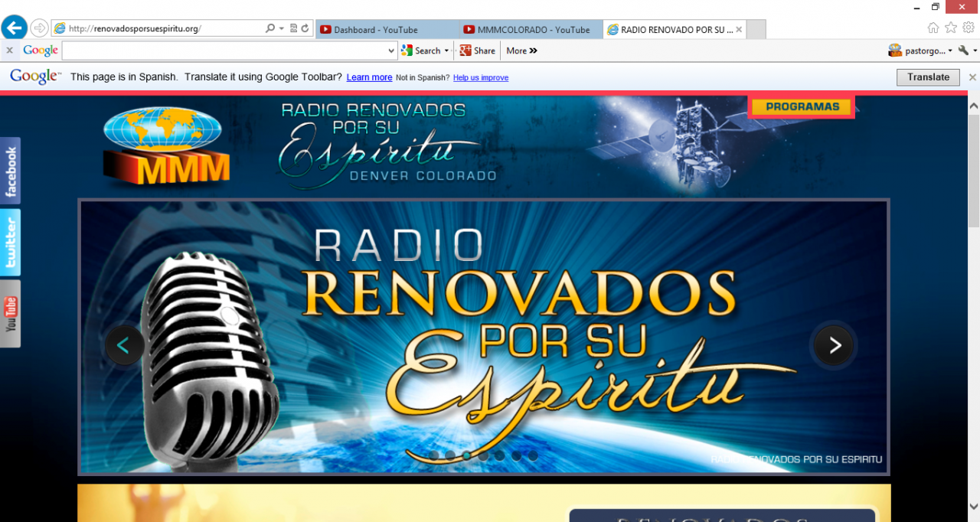Click the Internet Explorer page icon in address bar
The image size is (980, 522).
(x=60, y=28)
